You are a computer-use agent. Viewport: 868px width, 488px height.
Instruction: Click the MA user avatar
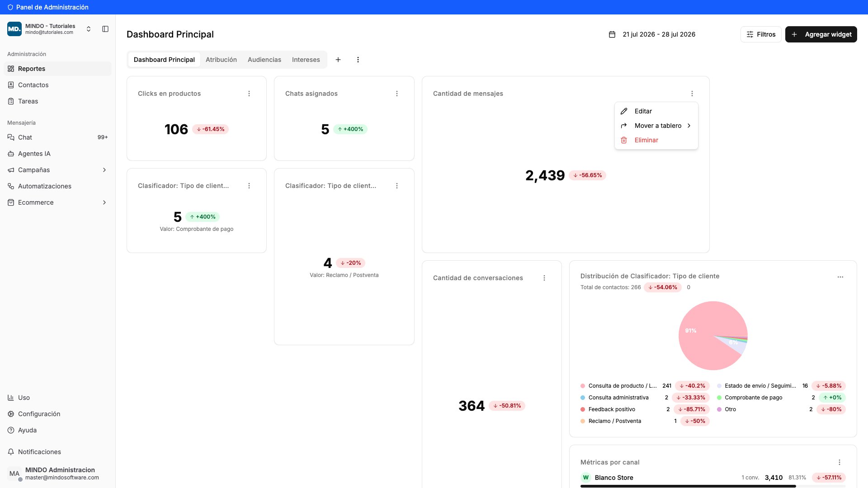coord(14,474)
